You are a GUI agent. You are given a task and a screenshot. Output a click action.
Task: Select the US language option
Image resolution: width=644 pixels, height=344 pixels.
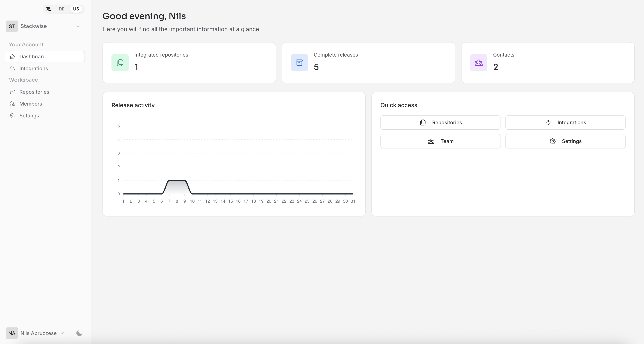[76, 9]
